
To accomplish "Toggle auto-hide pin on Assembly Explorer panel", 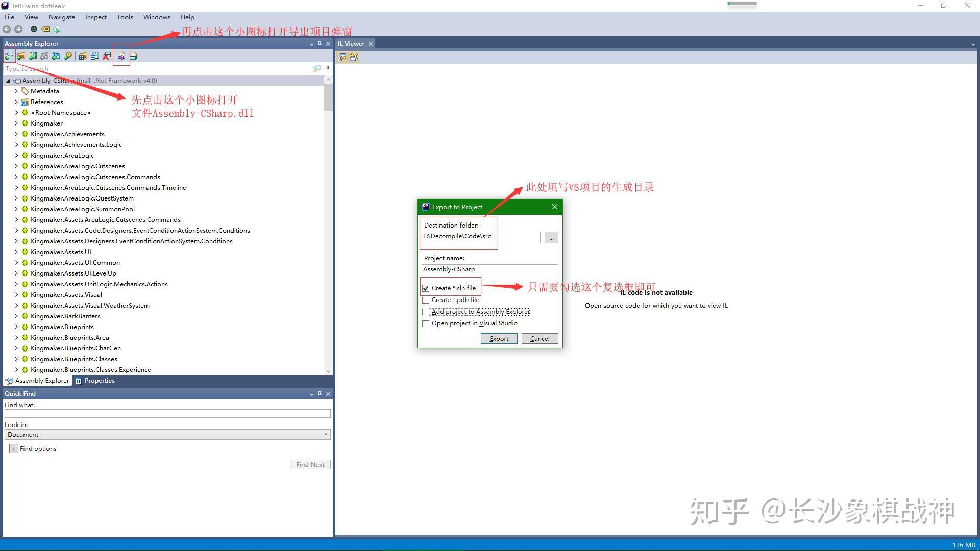I will 320,44.
